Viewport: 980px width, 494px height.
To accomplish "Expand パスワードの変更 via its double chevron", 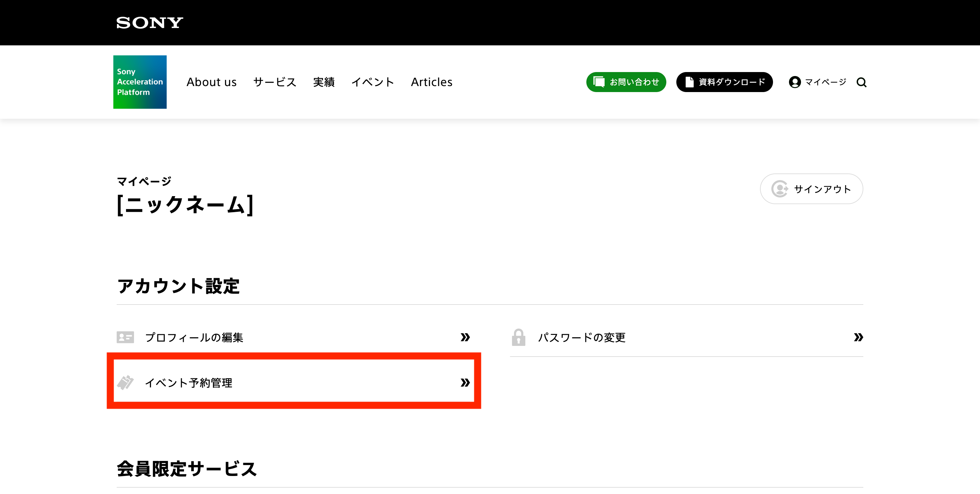I will [x=858, y=337].
